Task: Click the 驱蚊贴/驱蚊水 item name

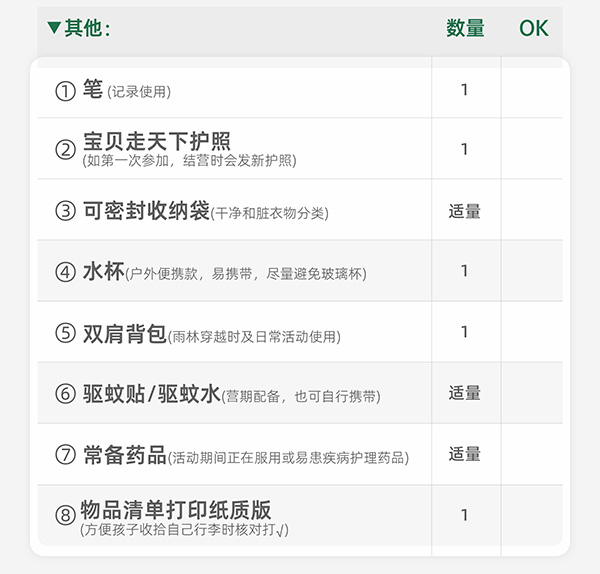Action: click(151, 394)
